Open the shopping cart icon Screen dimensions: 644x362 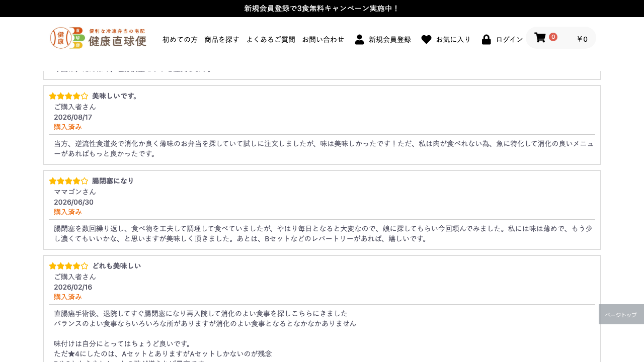[x=540, y=38]
